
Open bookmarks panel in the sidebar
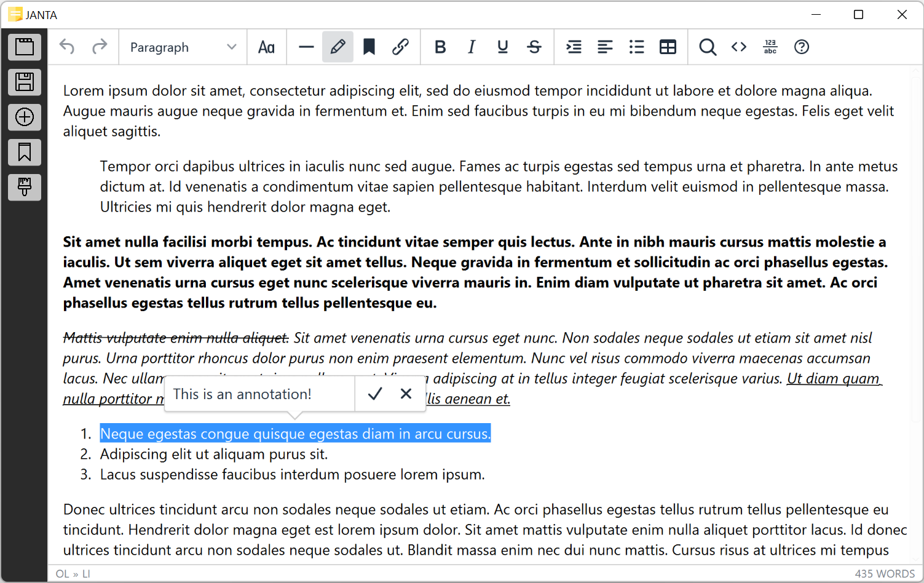pos(25,152)
